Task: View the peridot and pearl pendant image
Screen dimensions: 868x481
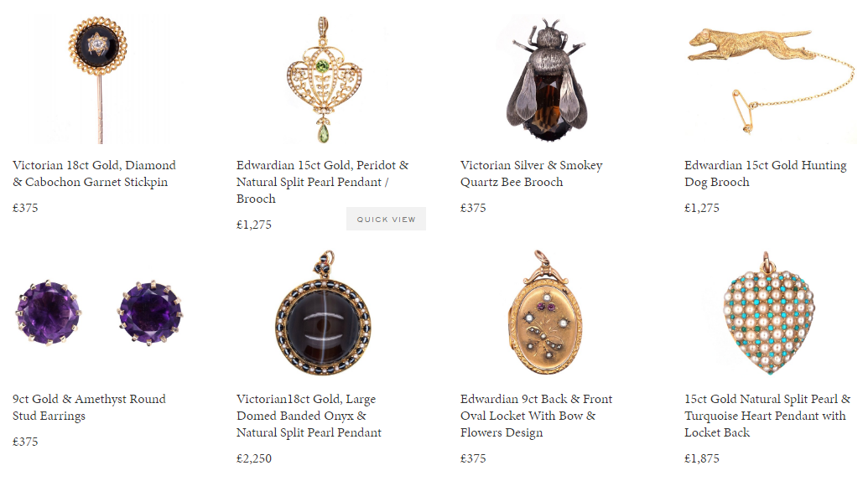Action: (325, 80)
